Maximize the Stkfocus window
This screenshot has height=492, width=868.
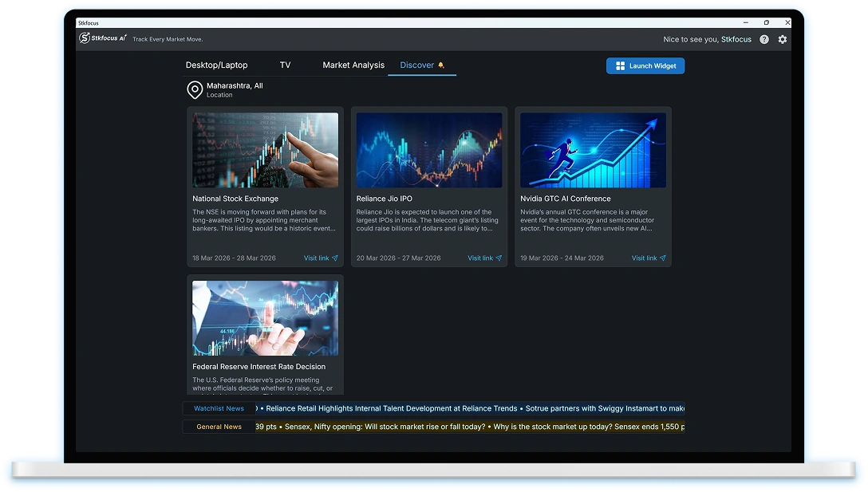pos(767,22)
